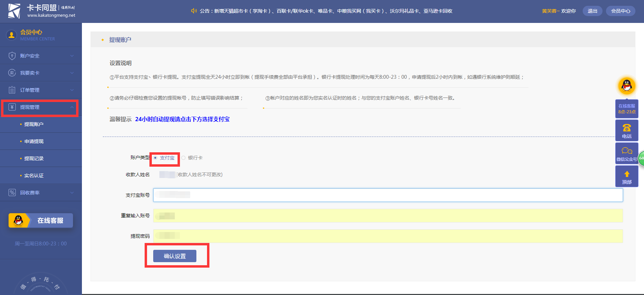Click the telephone contact icon

627,128
